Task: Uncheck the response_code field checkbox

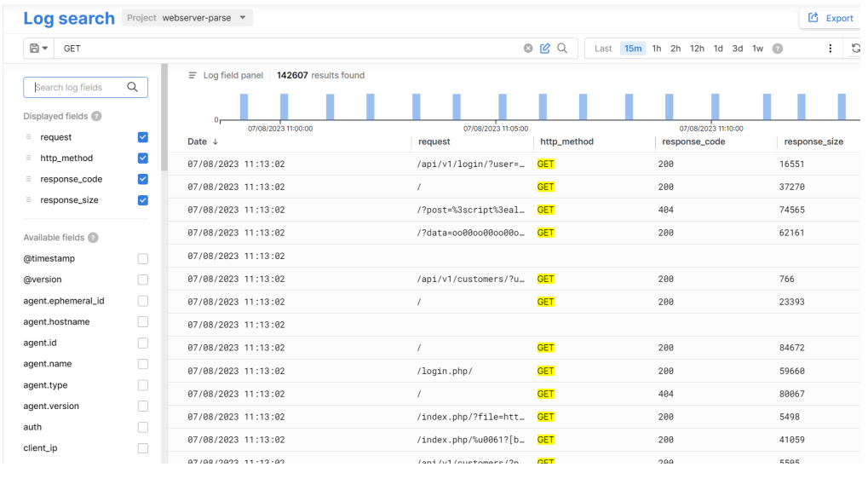Action: [x=142, y=179]
